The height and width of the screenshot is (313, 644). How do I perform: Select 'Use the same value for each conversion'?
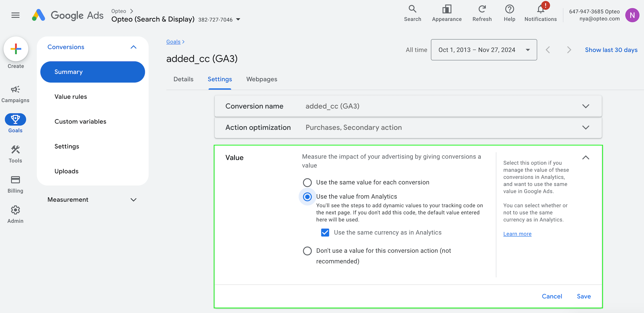[307, 183]
